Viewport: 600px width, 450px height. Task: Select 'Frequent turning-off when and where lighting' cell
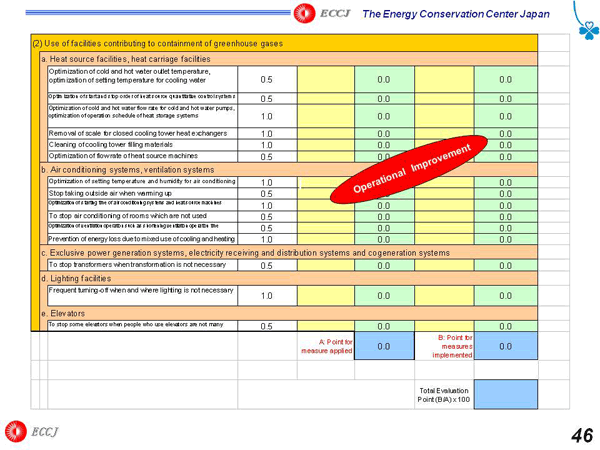point(142,295)
